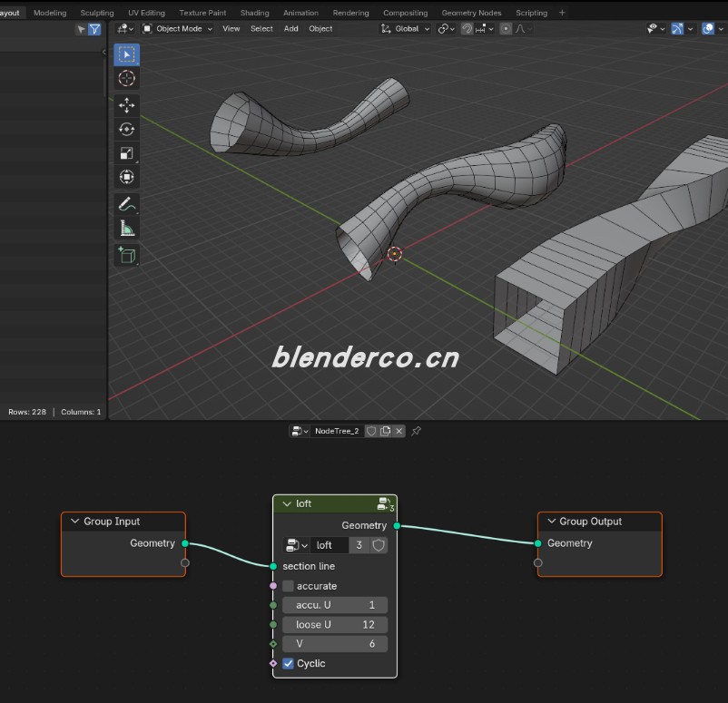The width and height of the screenshot is (728, 703).
Task: Duplicate the NodeTree_2 node group
Action: pos(385,431)
